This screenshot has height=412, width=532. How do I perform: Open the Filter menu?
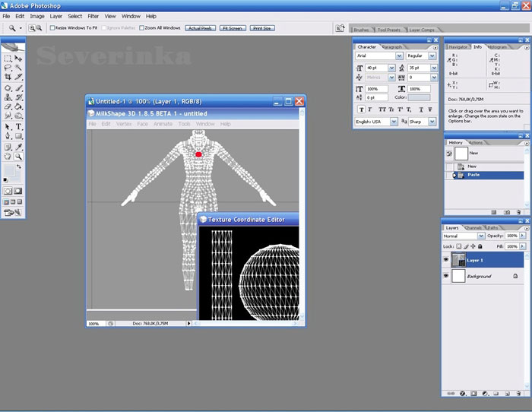(93, 16)
